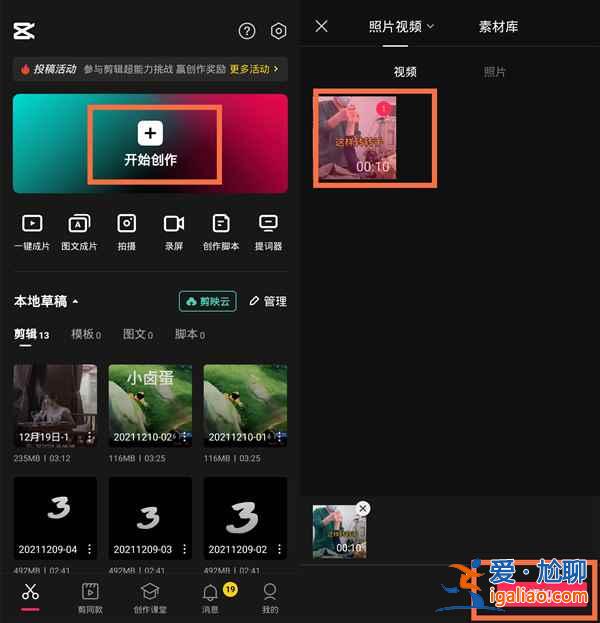Switch to the 模板 0 tab
The height and width of the screenshot is (623, 600).
[86, 335]
